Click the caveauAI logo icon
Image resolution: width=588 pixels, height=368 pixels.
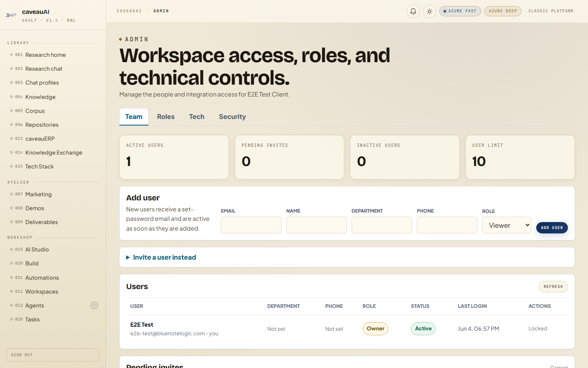coord(11,15)
